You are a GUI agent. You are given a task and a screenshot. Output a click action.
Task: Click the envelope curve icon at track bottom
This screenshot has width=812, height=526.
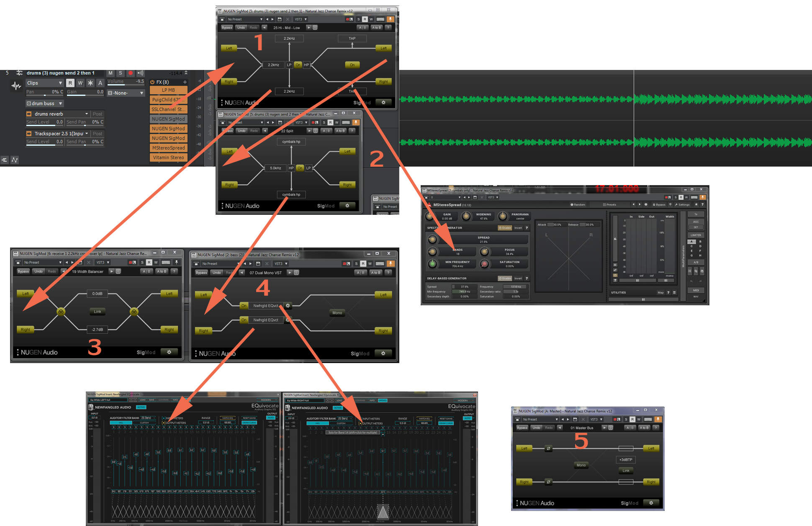point(15,160)
